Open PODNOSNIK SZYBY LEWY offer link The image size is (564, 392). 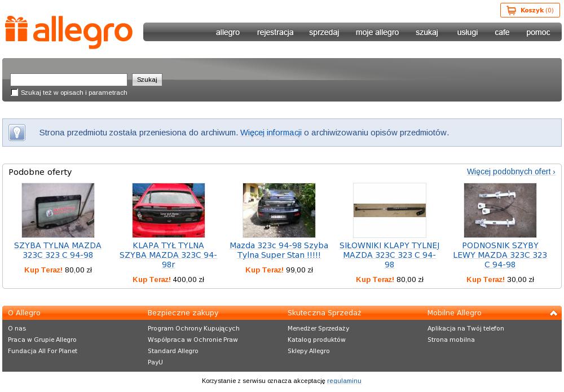click(500, 255)
